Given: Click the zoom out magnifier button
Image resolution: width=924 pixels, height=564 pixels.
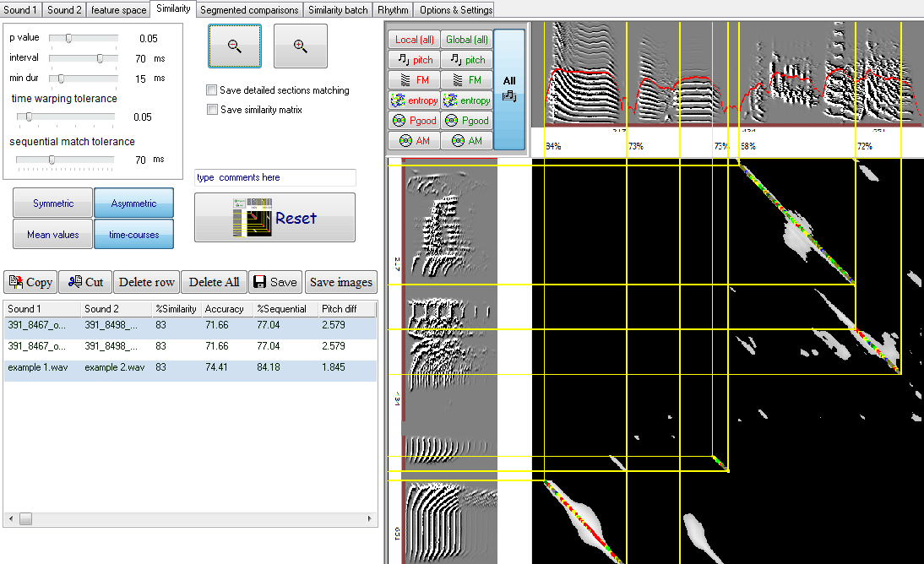Looking at the screenshot, I should [235, 46].
